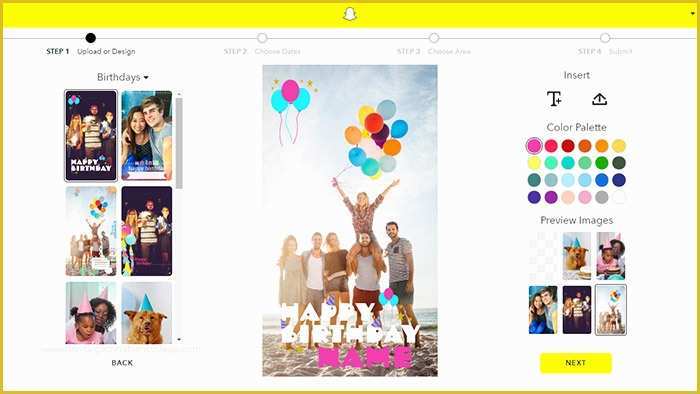This screenshot has width=700, height=394.
Task: Choose the transparent blank preview image
Action: 543,256
